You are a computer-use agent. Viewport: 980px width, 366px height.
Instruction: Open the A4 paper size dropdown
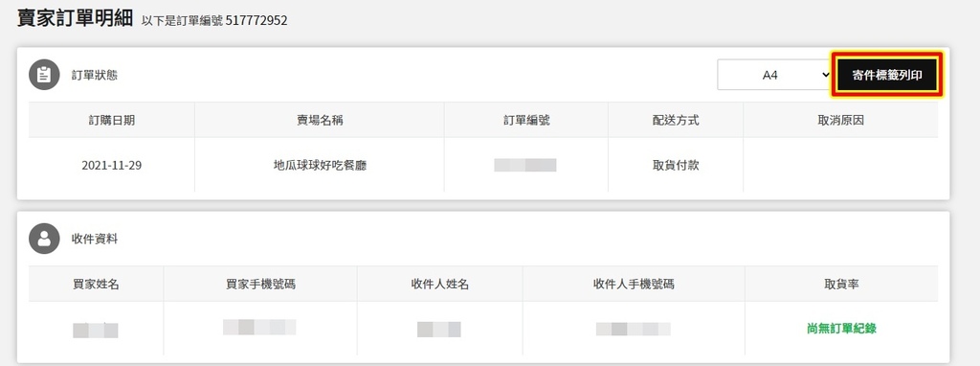click(775, 75)
